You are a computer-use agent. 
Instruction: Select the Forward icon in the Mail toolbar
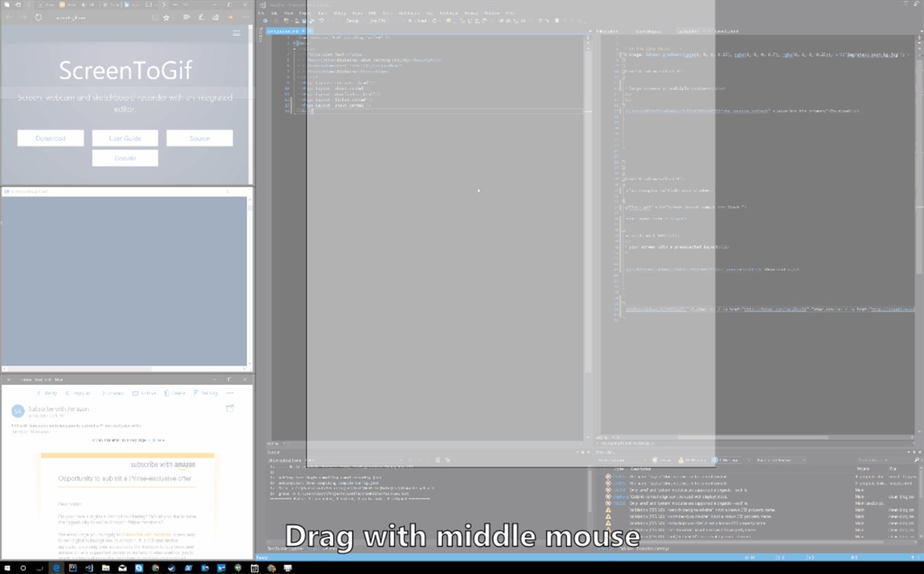[112, 393]
